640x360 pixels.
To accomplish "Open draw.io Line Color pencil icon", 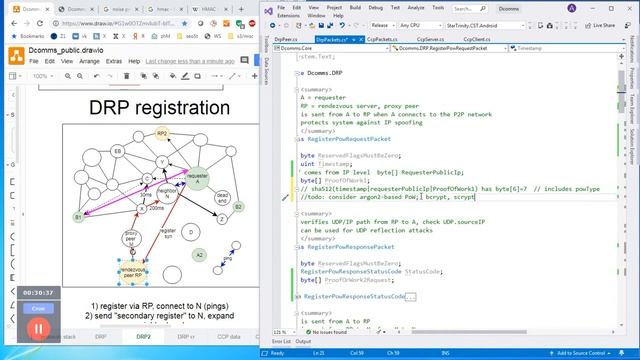I will (185, 76).
